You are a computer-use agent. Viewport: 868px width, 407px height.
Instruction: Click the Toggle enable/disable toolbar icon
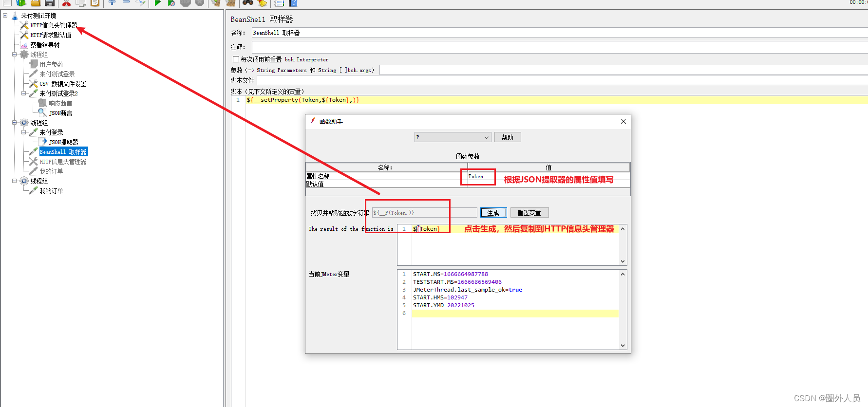tap(140, 2)
